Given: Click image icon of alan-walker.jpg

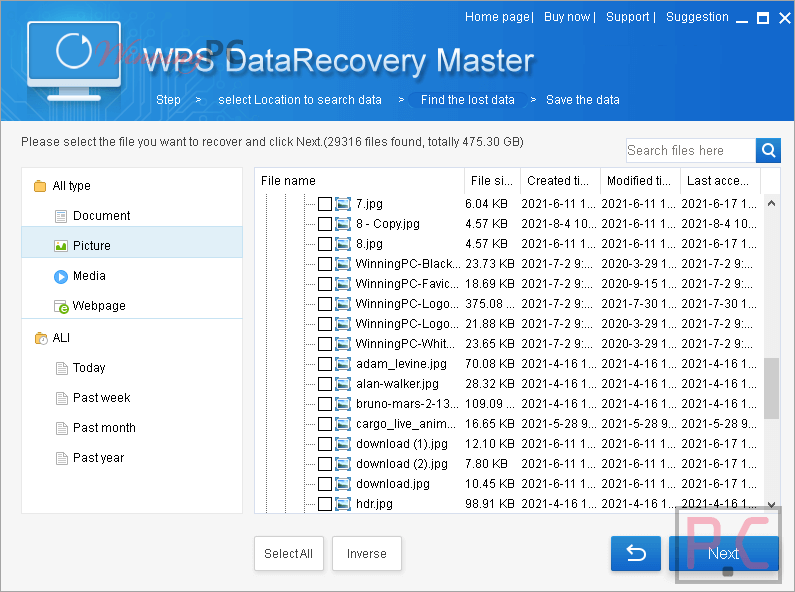Looking at the screenshot, I should click(343, 384).
